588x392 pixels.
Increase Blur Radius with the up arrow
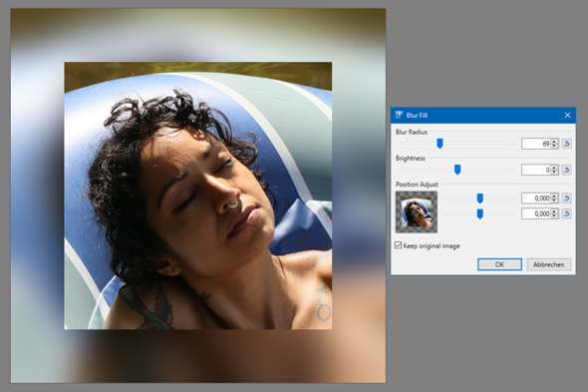pyautogui.click(x=554, y=142)
